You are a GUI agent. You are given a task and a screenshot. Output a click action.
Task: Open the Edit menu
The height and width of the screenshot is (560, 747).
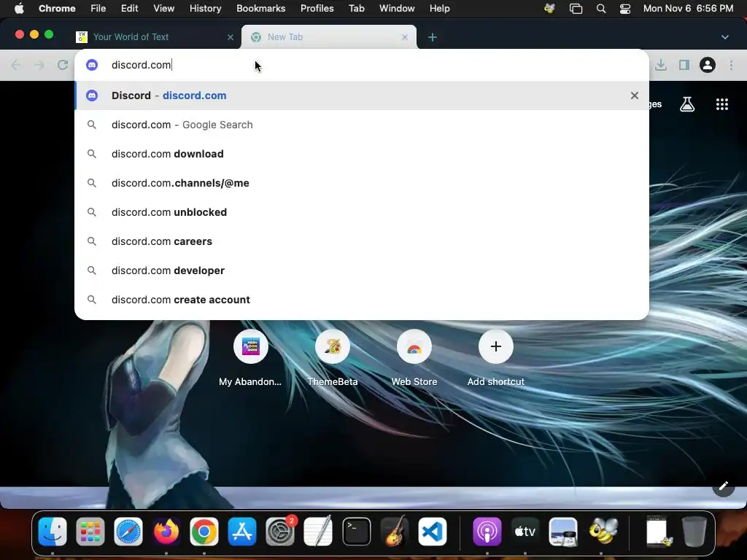pyautogui.click(x=129, y=9)
